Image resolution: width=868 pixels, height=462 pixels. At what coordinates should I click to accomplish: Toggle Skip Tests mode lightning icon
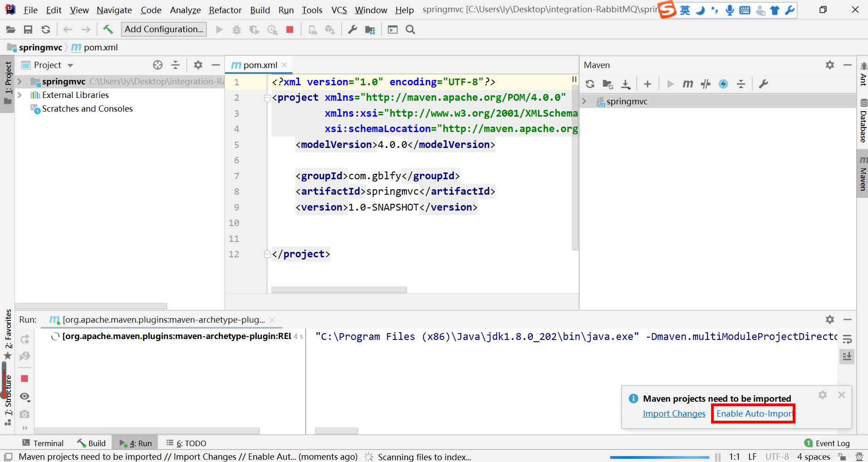723,84
